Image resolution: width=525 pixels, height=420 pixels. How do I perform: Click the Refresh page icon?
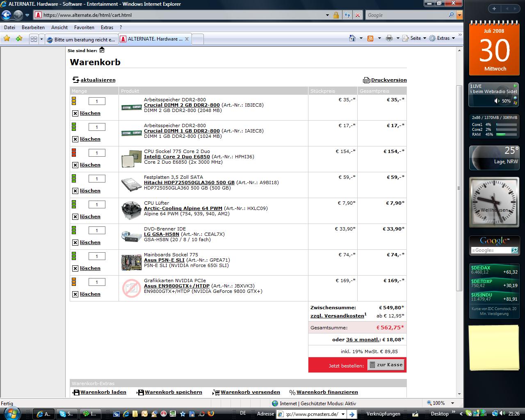(347, 15)
